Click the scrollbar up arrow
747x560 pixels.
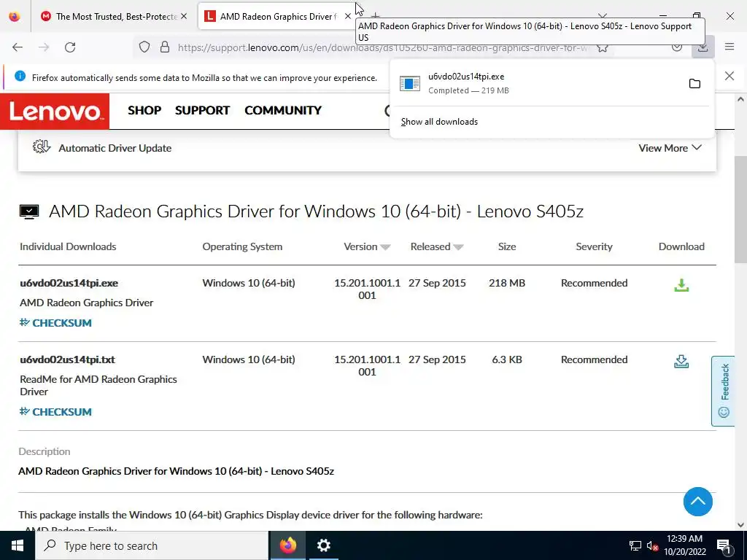coord(741,99)
